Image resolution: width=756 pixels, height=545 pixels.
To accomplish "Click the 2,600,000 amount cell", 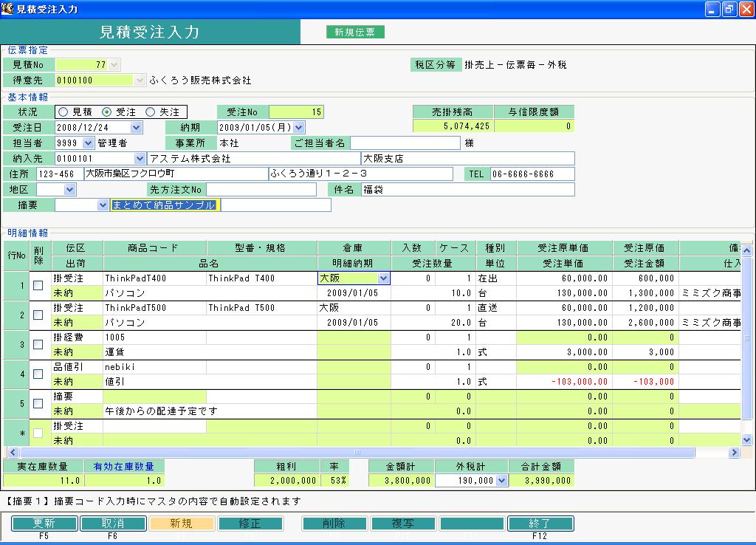I will [645, 323].
